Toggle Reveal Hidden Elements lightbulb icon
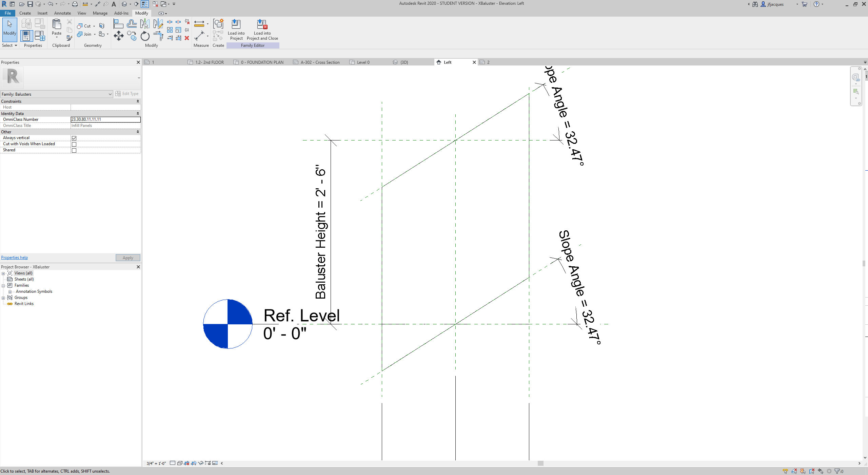This screenshot has height=475, width=868. [215, 463]
